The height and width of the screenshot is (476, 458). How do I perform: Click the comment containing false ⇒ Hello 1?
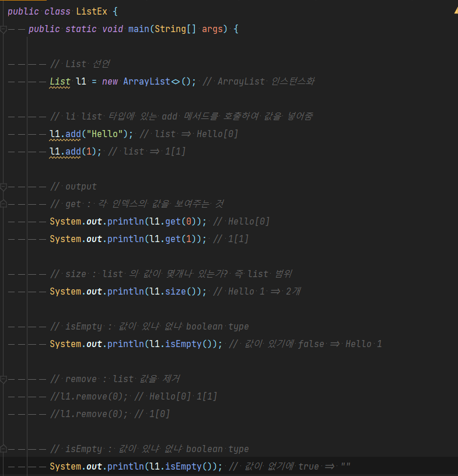(305, 344)
